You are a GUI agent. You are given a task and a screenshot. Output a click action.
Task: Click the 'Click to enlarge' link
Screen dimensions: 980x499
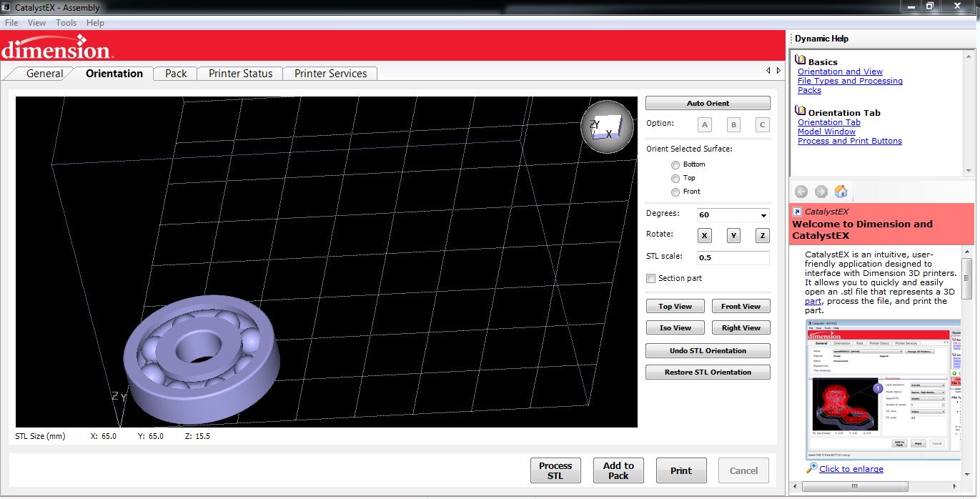click(x=851, y=469)
